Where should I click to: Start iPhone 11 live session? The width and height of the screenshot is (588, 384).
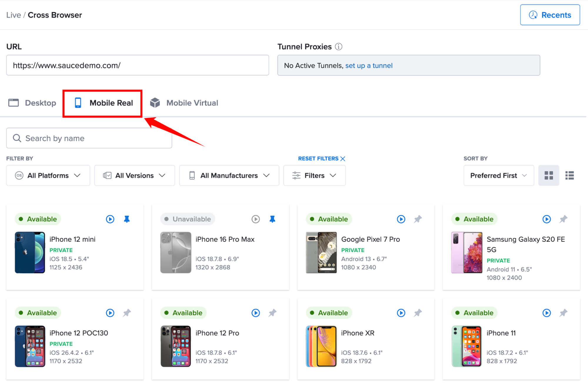547,313
